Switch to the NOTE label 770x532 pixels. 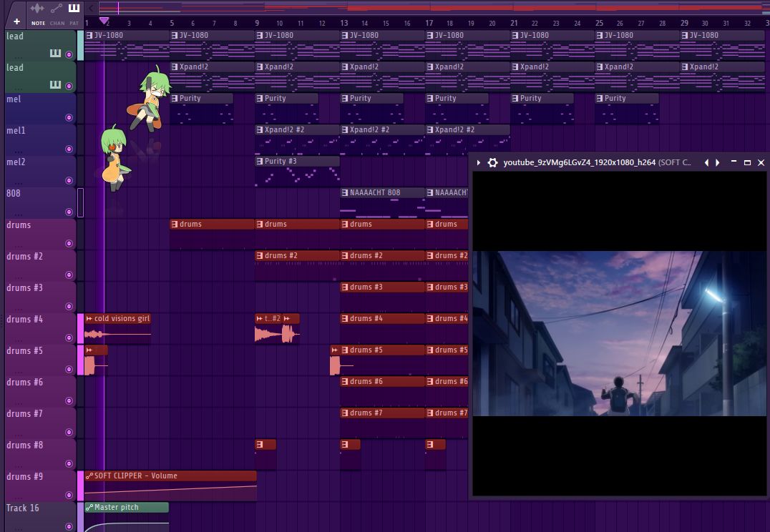(38, 23)
